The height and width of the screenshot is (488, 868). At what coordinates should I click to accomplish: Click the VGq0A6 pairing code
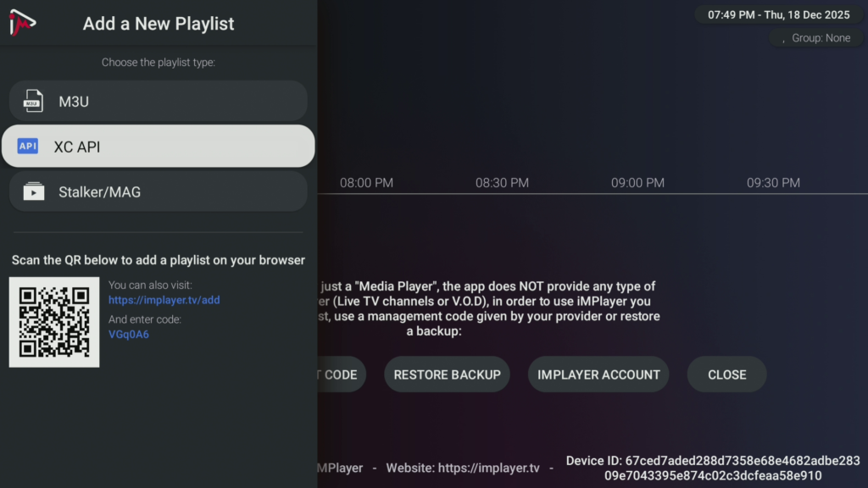point(129,334)
